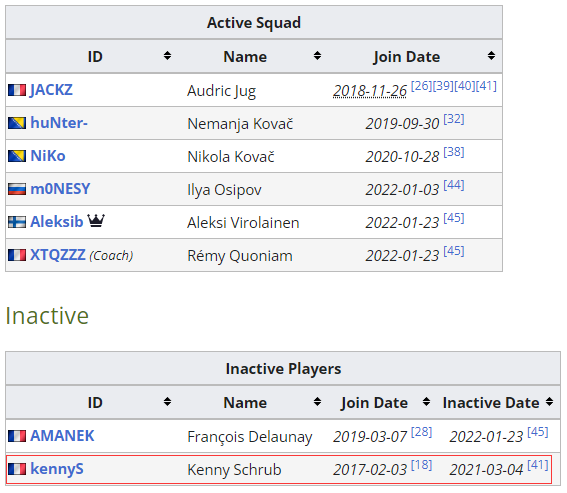Open the NiKo player page

tap(48, 156)
